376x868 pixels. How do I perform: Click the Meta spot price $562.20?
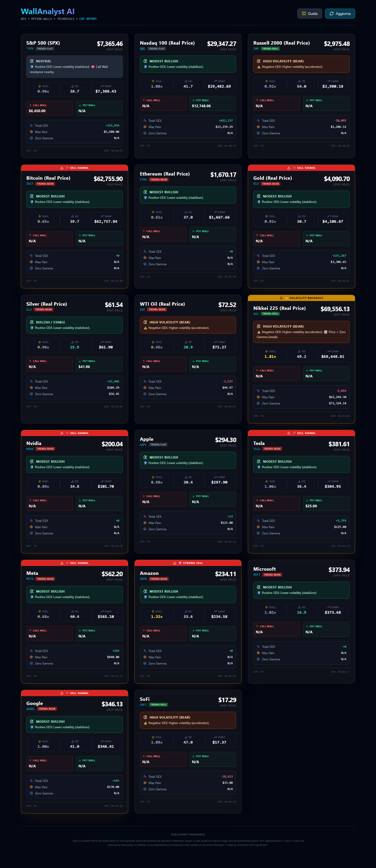pyautogui.click(x=112, y=574)
